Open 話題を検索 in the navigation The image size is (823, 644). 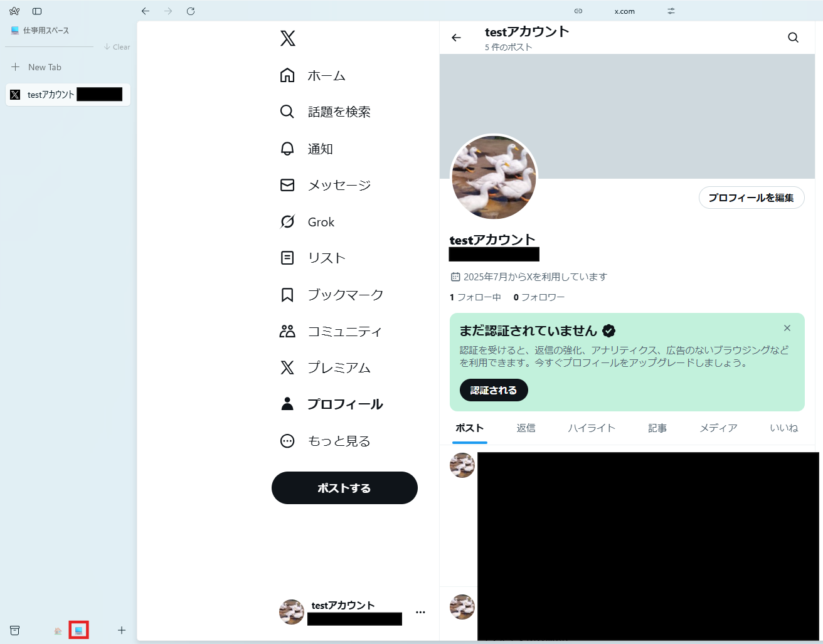[325, 112]
